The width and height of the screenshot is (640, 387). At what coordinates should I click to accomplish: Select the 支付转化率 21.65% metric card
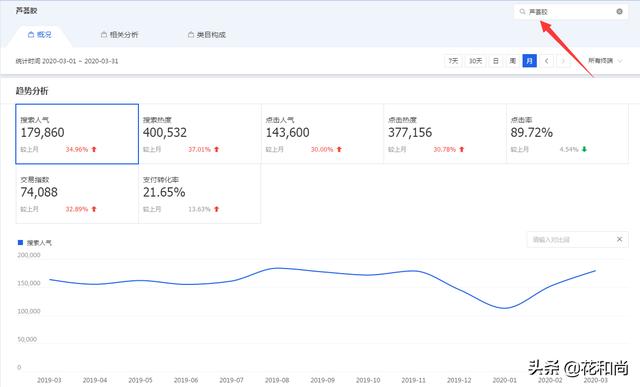tap(200, 194)
